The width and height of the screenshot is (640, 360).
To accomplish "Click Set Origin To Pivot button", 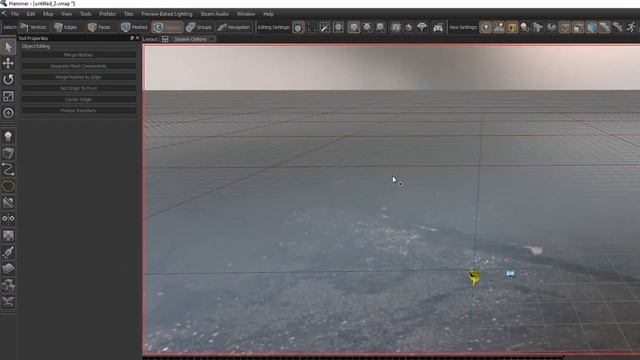I will pos(78,88).
